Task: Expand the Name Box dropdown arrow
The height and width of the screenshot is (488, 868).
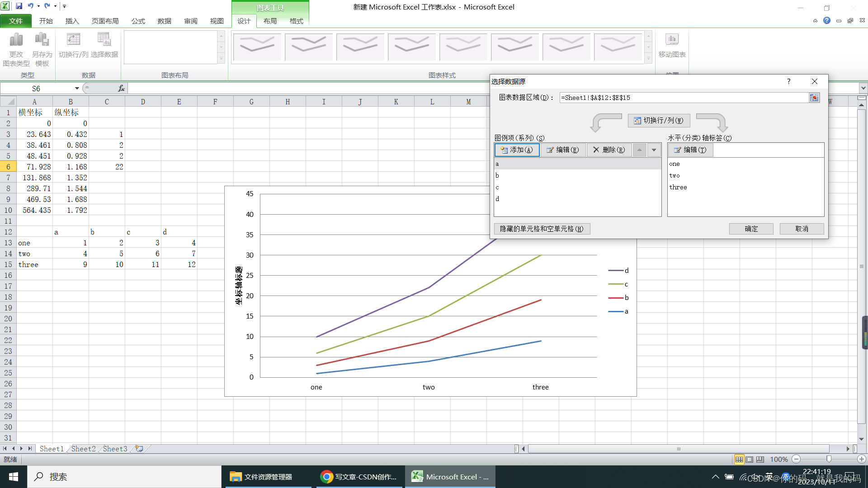Action: (77, 89)
